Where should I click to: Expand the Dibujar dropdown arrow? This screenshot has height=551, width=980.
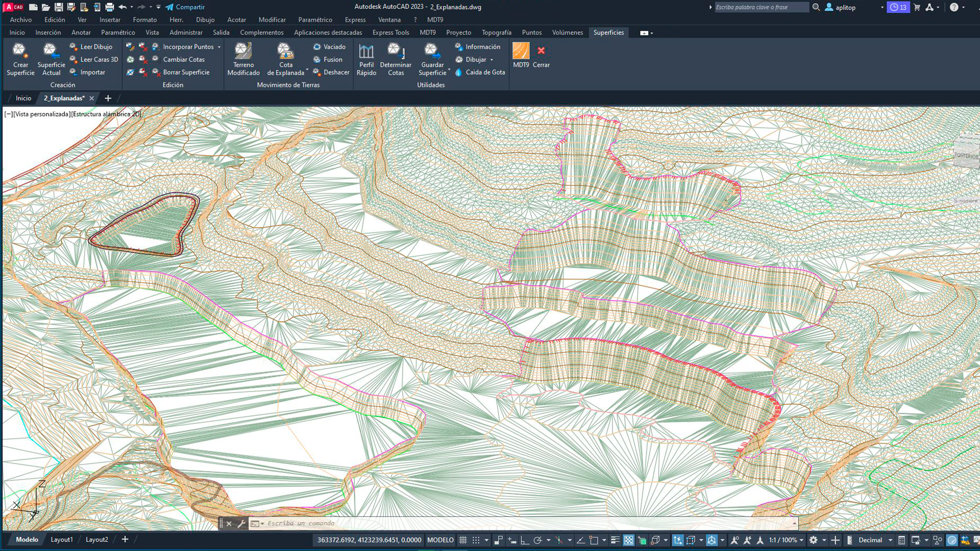(492, 60)
